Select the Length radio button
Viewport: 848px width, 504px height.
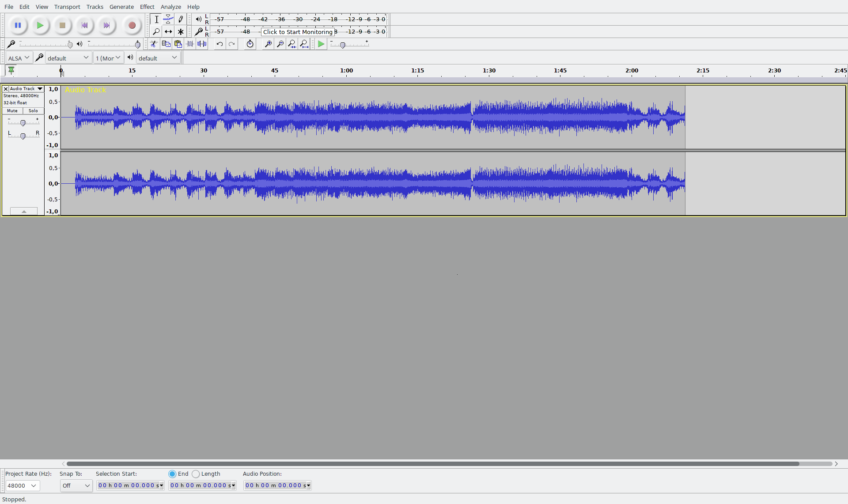[x=196, y=474]
